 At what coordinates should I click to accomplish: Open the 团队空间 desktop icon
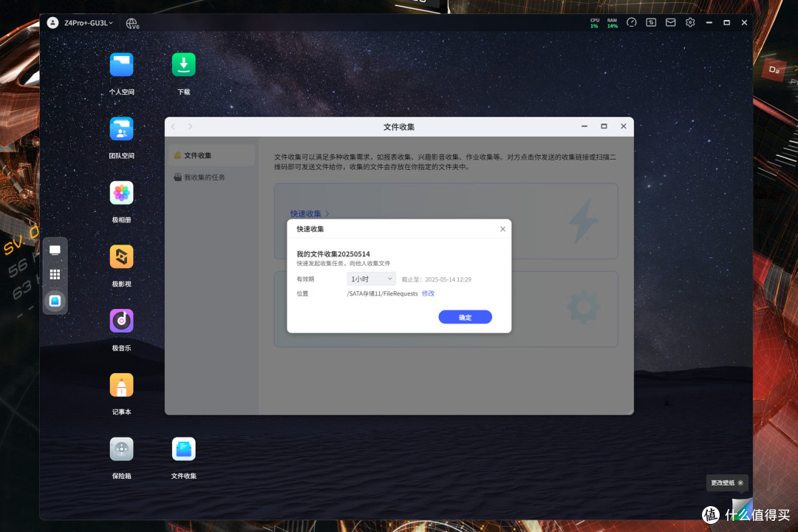pos(121,129)
